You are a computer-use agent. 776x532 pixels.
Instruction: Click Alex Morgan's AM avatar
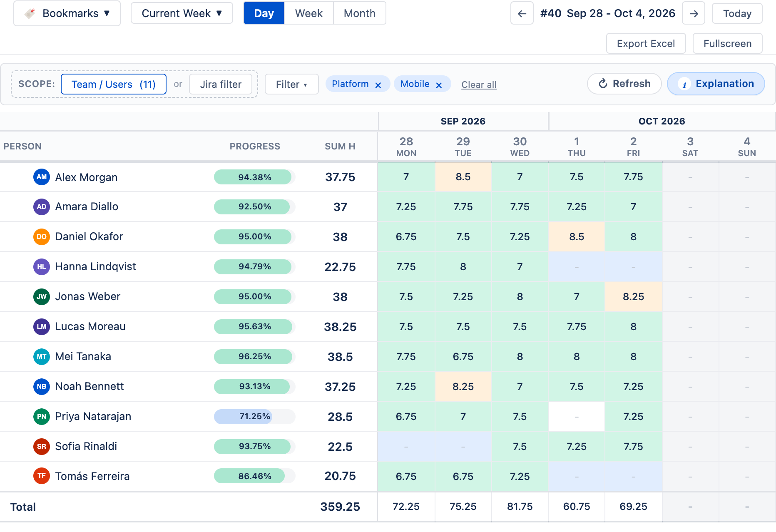(42, 177)
